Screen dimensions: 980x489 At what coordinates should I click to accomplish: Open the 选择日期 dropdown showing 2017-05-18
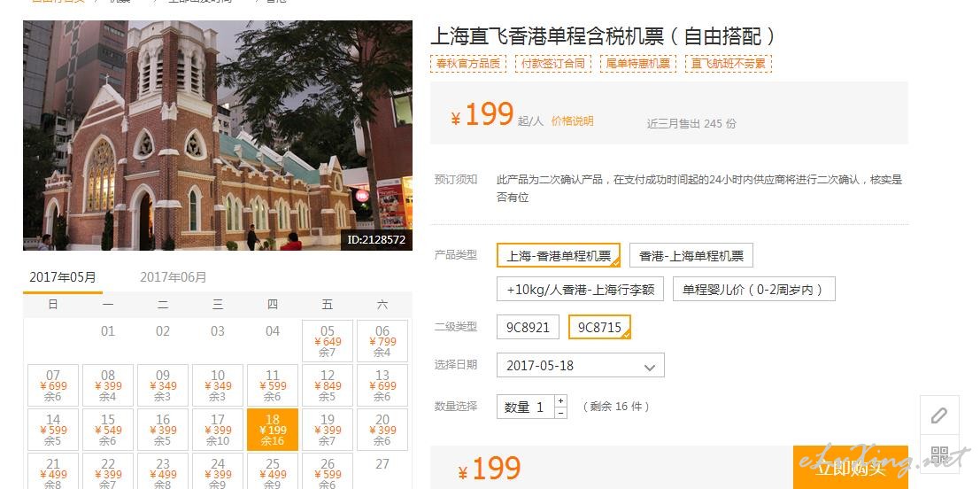click(580, 365)
